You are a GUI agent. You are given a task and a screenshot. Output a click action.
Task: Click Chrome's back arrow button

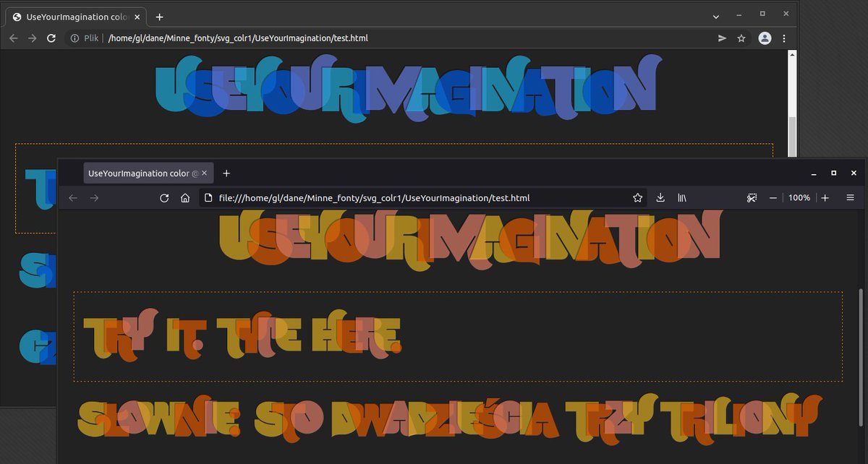(x=14, y=38)
